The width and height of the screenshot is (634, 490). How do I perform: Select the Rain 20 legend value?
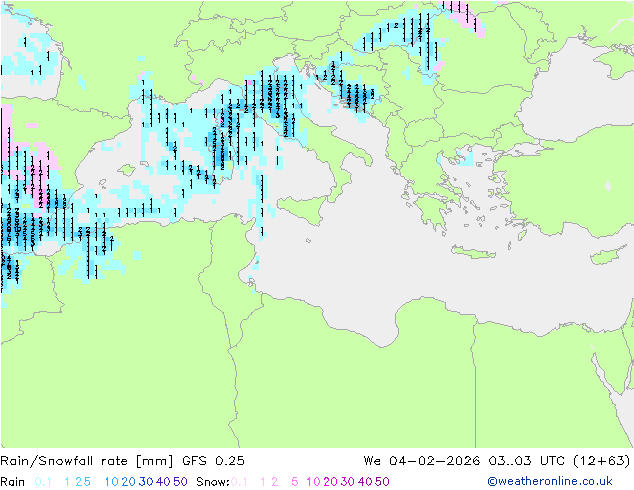(129, 482)
